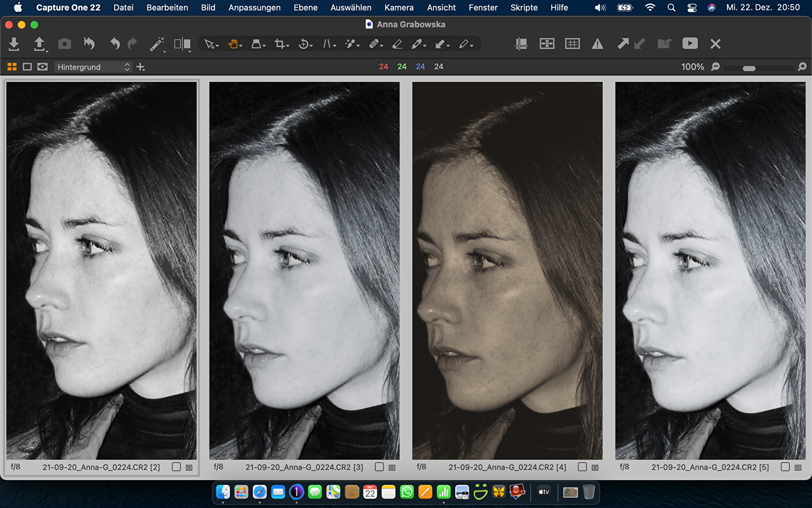
Task: Click the camera capture icon
Action: point(64,44)
